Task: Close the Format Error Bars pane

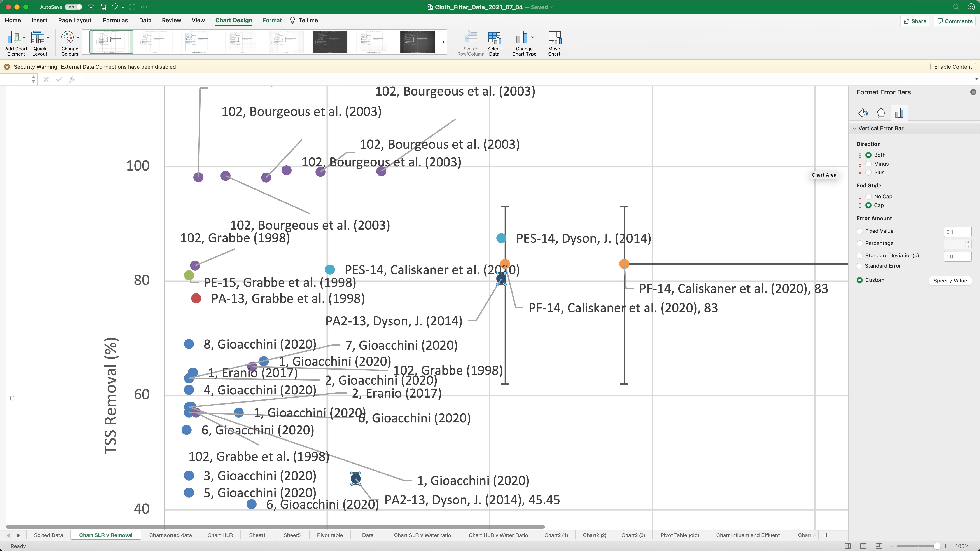Action: 973,92
